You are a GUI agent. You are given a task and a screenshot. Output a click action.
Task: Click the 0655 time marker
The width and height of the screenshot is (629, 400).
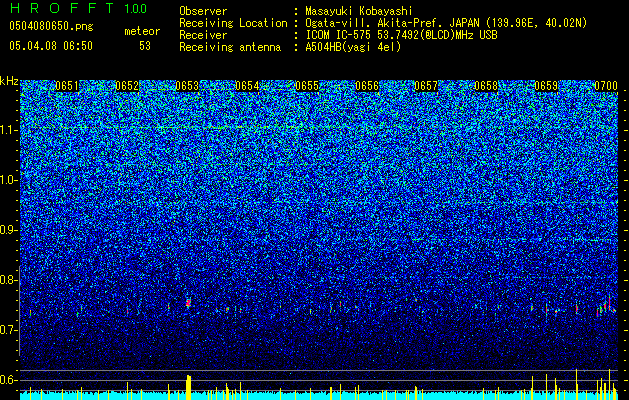(x=307, y=86)
